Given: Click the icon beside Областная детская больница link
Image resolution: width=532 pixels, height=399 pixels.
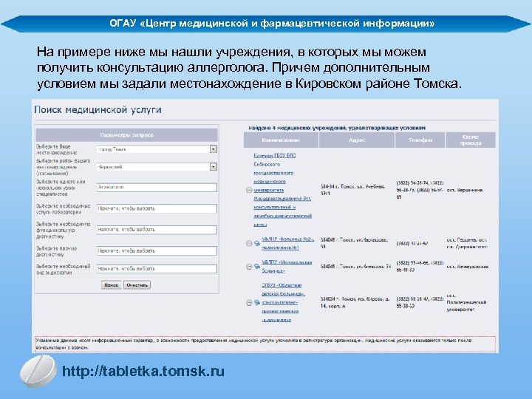Looking at the screenshot, I should (x=257, y=303).
